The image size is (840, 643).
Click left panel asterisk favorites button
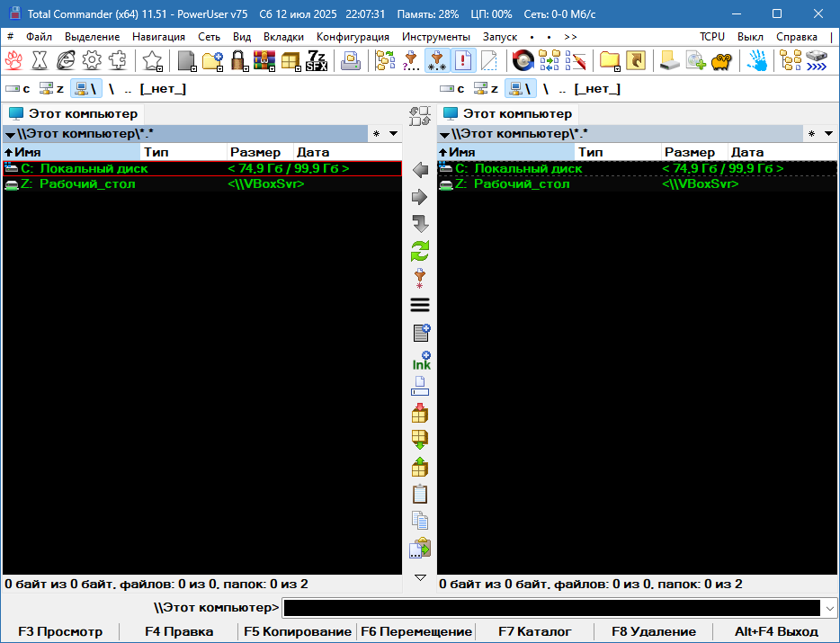pyautogui.click(x=377, y=133)
